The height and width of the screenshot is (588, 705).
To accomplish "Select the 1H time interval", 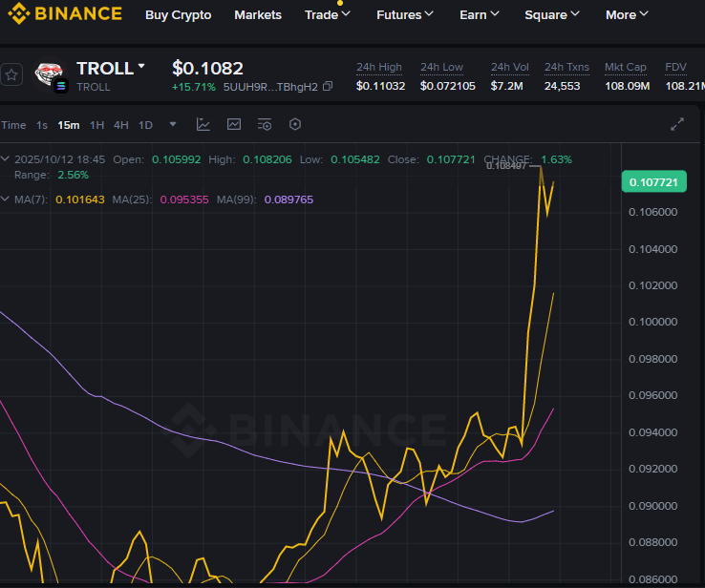I will point(96,125).
